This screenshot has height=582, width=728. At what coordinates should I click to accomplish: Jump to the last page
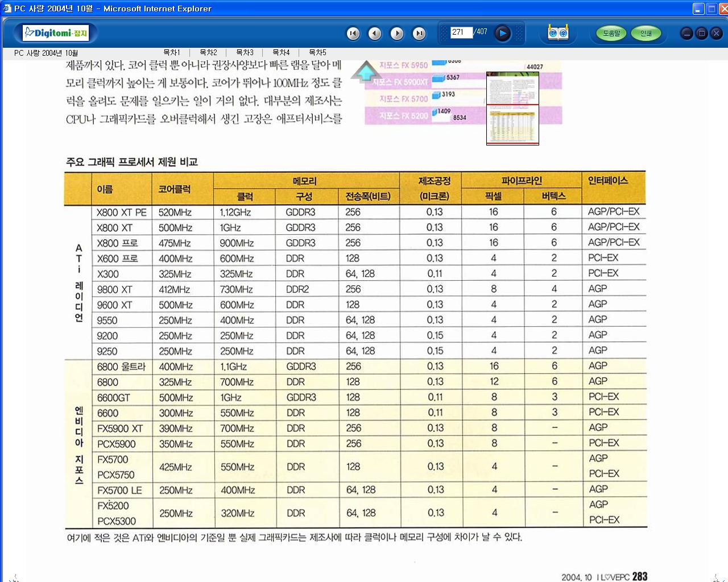point(419,34)
